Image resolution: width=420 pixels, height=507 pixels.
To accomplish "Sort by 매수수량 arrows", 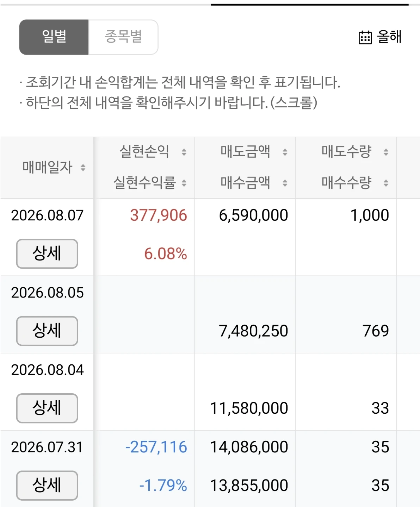I will coord(386,183).
